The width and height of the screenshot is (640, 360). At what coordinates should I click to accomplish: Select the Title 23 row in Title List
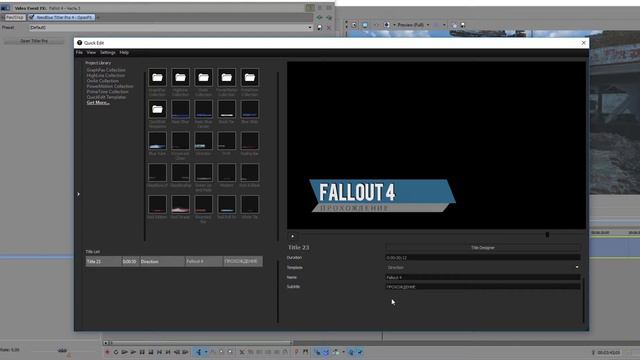tap(174, 261)
